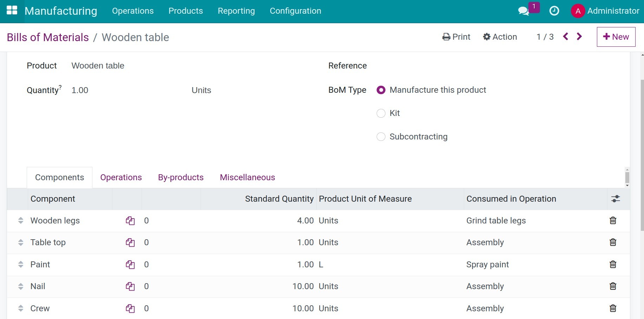Delete the Crew component row
The image size is (644, 319).
[x=613, y=308]
